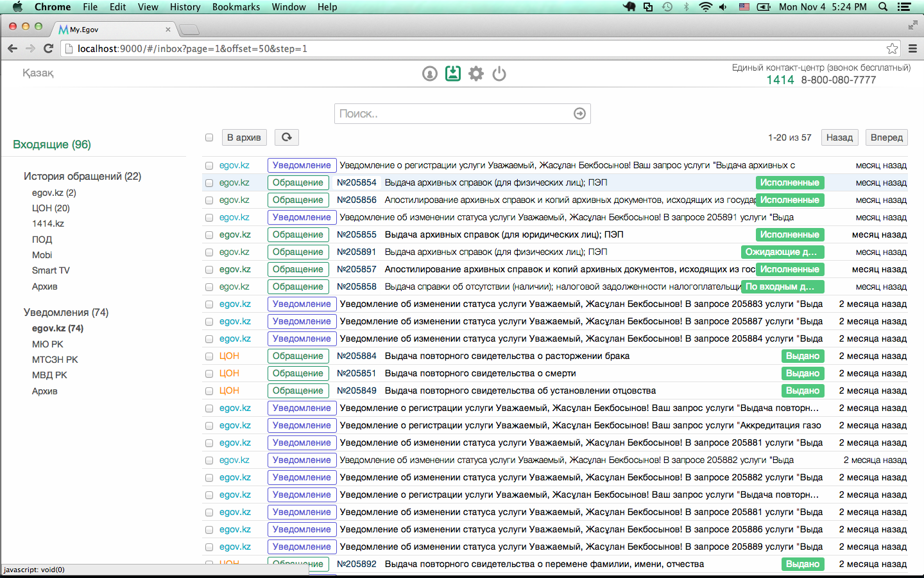Image resolution: width=924 pixels, height=578 pixels.
Task: Click 'ЦОН' sender on row №205884
Action: [x=229, y=356]
